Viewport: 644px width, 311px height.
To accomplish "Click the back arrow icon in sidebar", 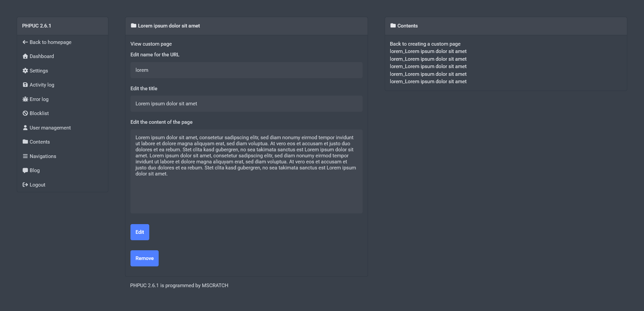I will [x=25, y=42].
